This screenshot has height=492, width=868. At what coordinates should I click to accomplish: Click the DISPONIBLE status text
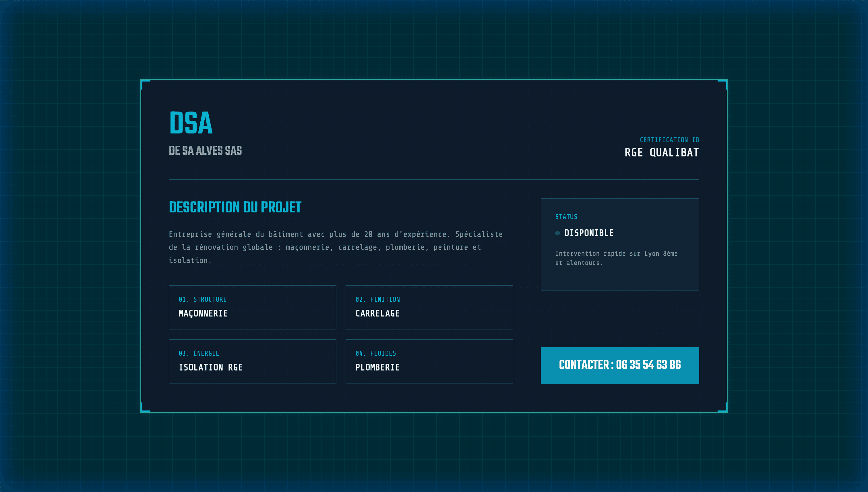pos(589,233)
